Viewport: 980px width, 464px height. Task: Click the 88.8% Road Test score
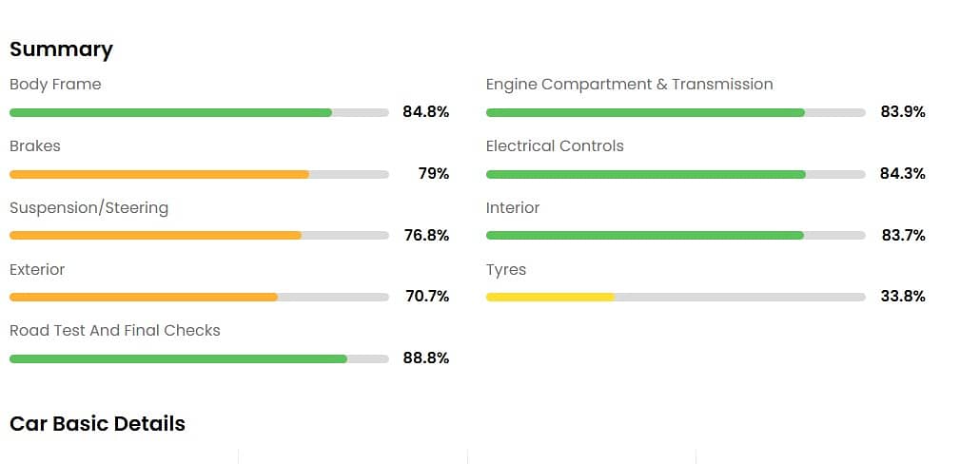[x=425, y=358]
